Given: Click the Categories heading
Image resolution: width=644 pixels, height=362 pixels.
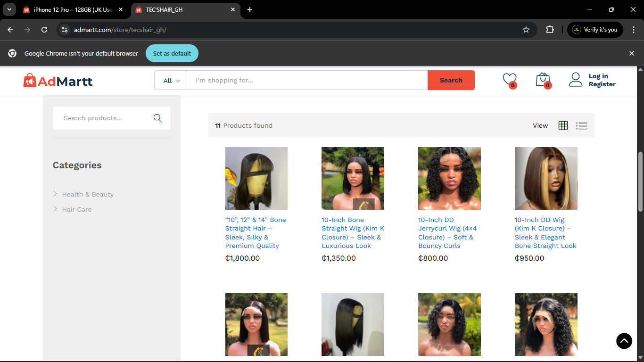Looking at the screenshot, I should [77, 165].
